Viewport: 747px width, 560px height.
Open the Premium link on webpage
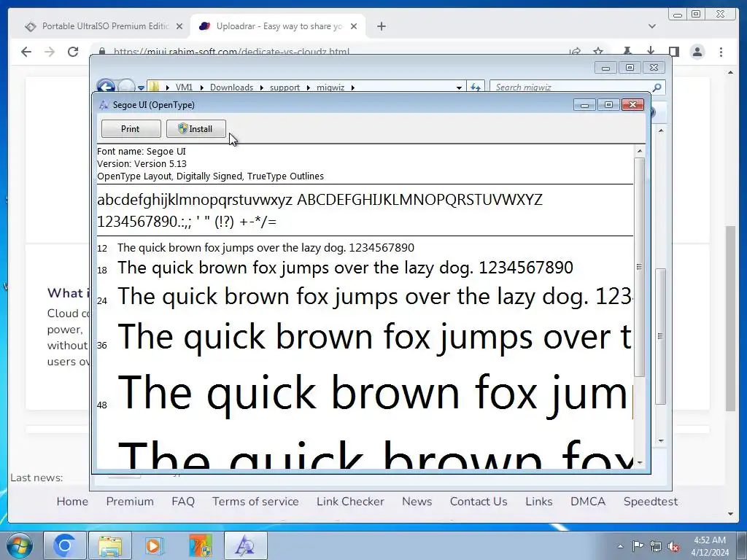coord(130,502)
